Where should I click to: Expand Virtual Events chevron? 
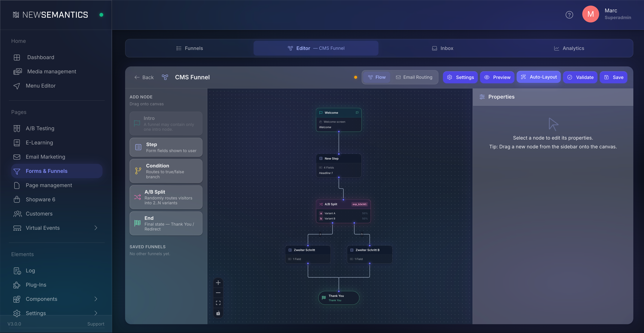pyautogui.click(x=96, y=228)
